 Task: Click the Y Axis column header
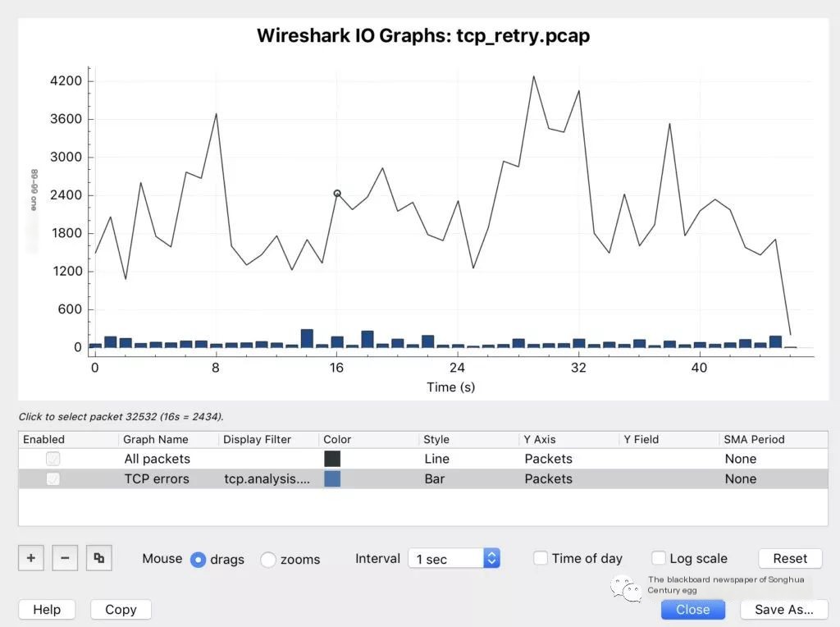tap(539, 439)
